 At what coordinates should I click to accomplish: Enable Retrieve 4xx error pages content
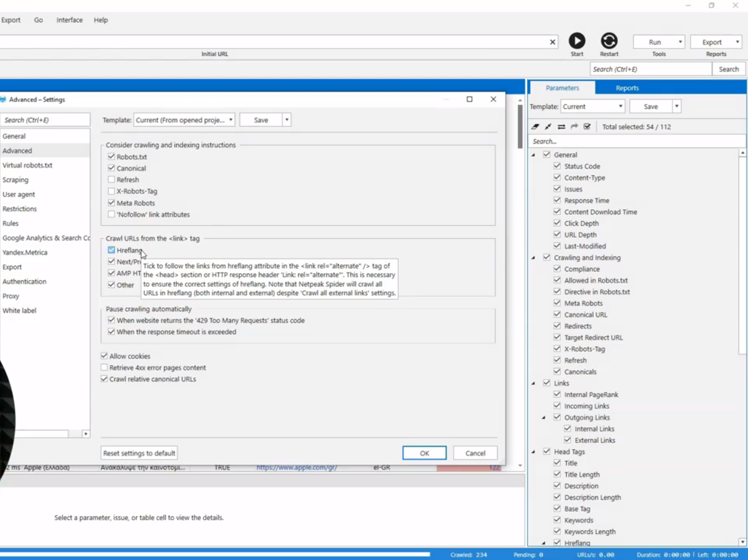104,367
